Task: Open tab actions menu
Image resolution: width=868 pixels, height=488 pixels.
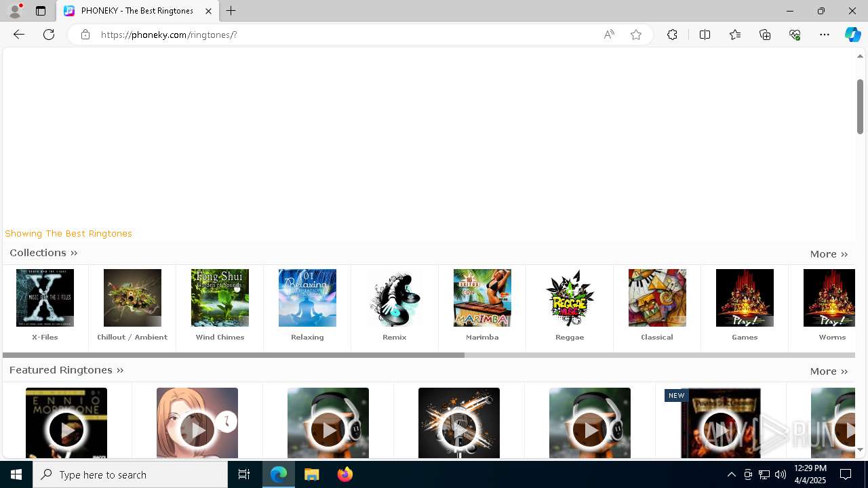Action: tap(41, 11)
